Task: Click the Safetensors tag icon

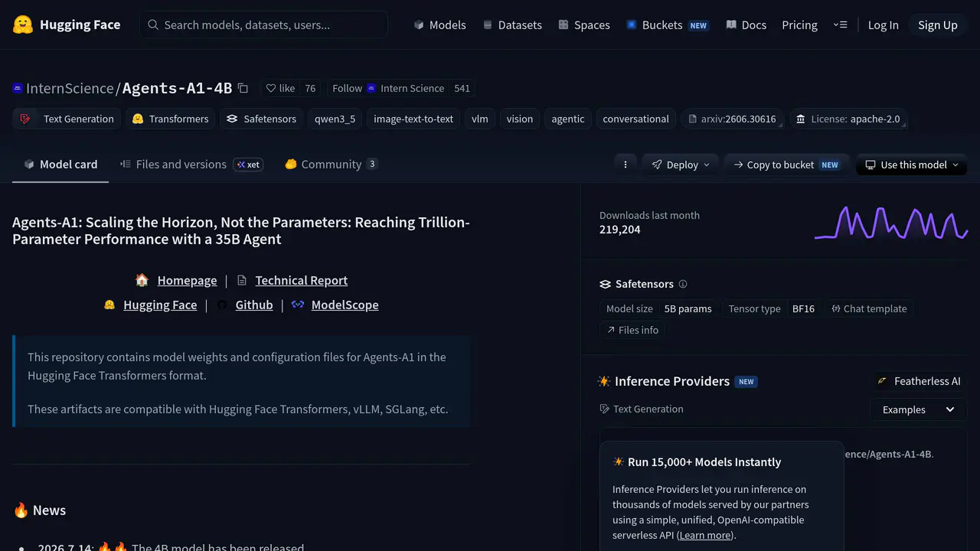Action: click(x=232, y=119)
